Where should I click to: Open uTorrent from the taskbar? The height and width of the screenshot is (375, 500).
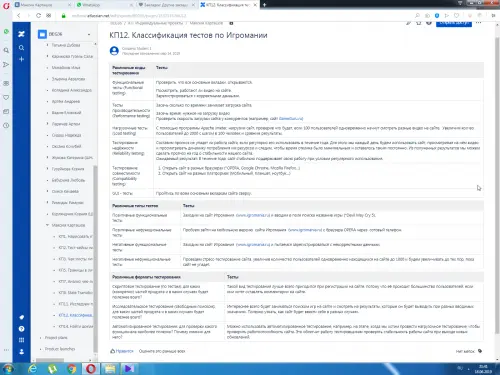(52, 369)
